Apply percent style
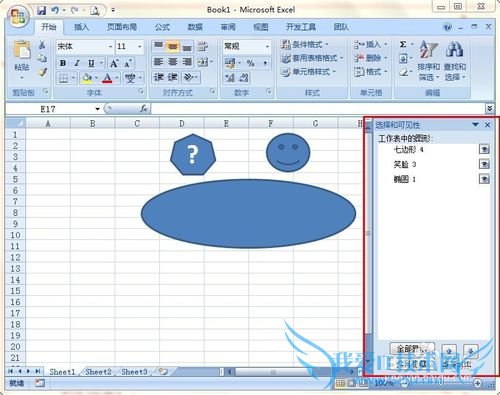500x395 pixels. pos(251,63)
